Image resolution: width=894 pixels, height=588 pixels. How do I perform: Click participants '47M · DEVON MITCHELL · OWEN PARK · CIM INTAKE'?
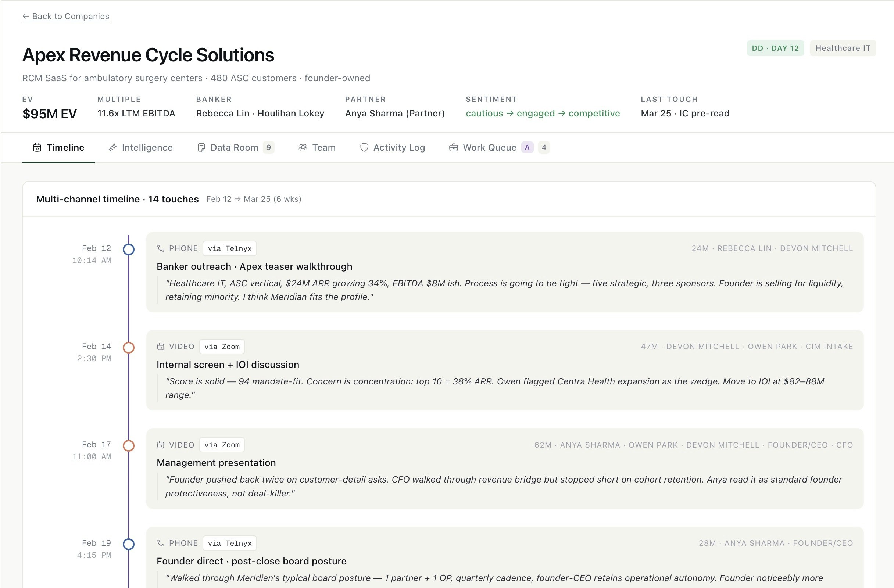point(747,347)
